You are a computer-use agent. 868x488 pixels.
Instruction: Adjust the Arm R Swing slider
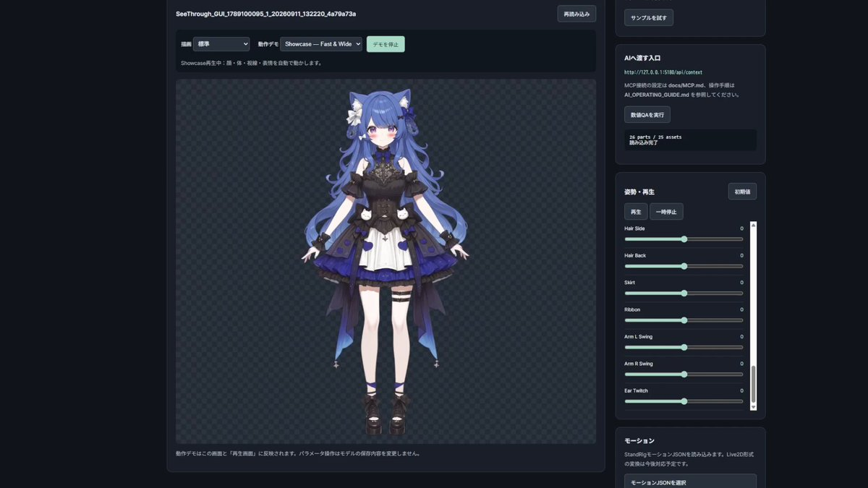click(x=684, y=374)
